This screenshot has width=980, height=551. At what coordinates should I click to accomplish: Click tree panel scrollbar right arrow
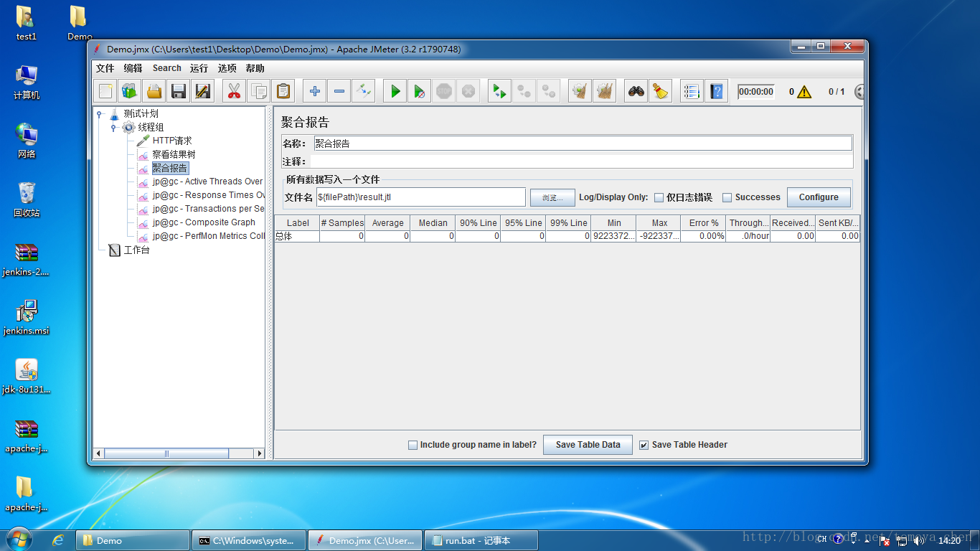click(260, 453)
